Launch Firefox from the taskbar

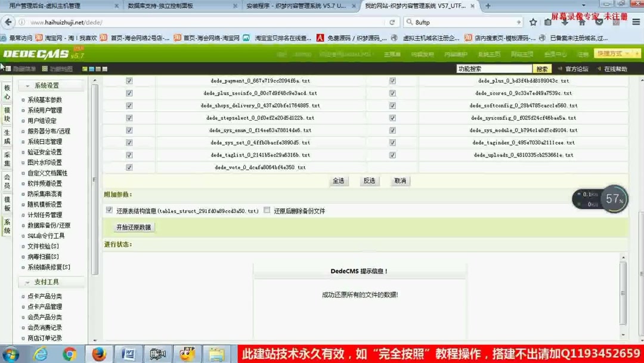tap(99, 353)
